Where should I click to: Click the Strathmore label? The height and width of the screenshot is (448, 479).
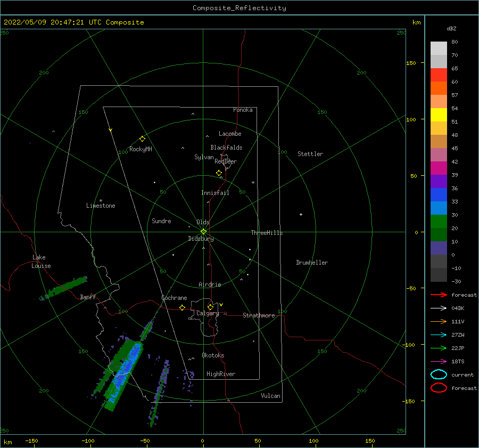click(259, 315)
